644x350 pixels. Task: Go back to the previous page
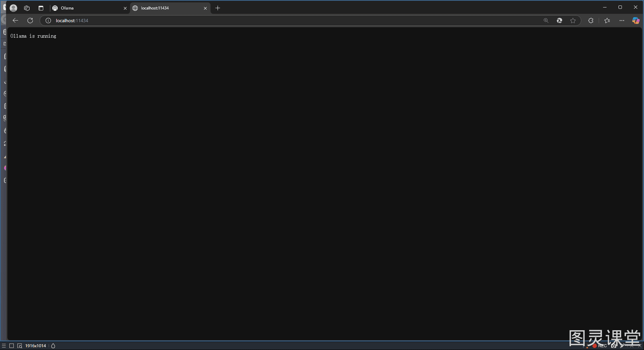[x=15, y=21]
